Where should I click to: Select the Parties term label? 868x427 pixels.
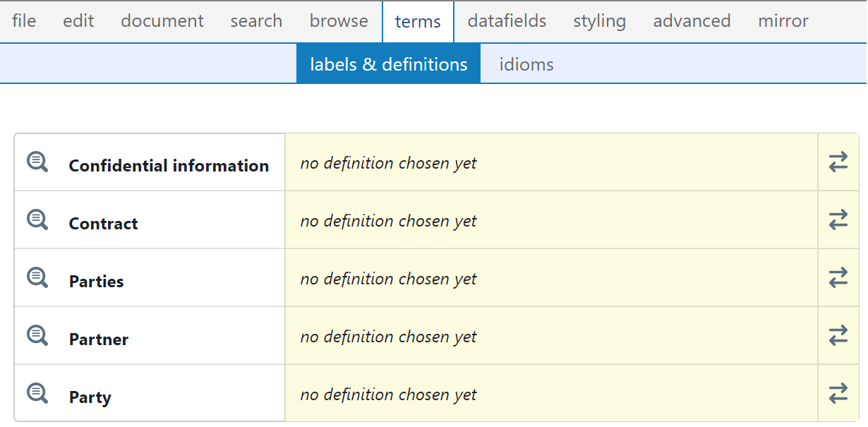96,282
